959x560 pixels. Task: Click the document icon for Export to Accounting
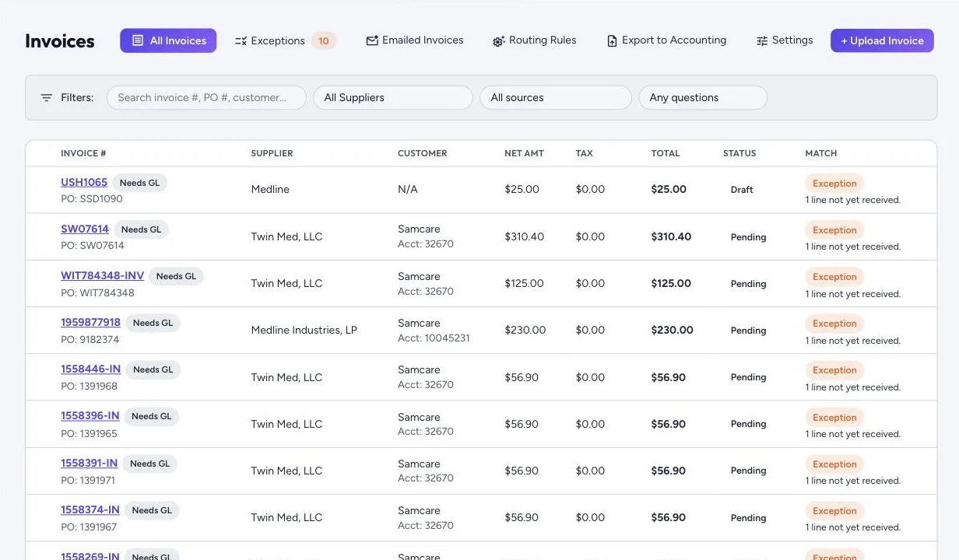[x=613, y=40]
